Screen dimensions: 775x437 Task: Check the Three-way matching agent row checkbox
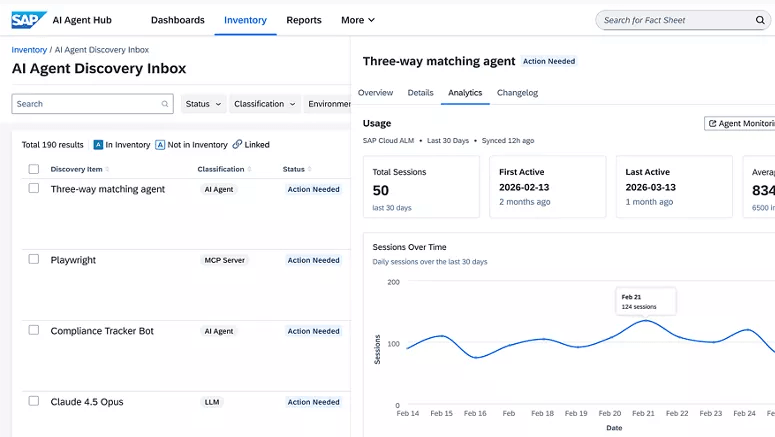pyautogui.click(x=34, y=188)
